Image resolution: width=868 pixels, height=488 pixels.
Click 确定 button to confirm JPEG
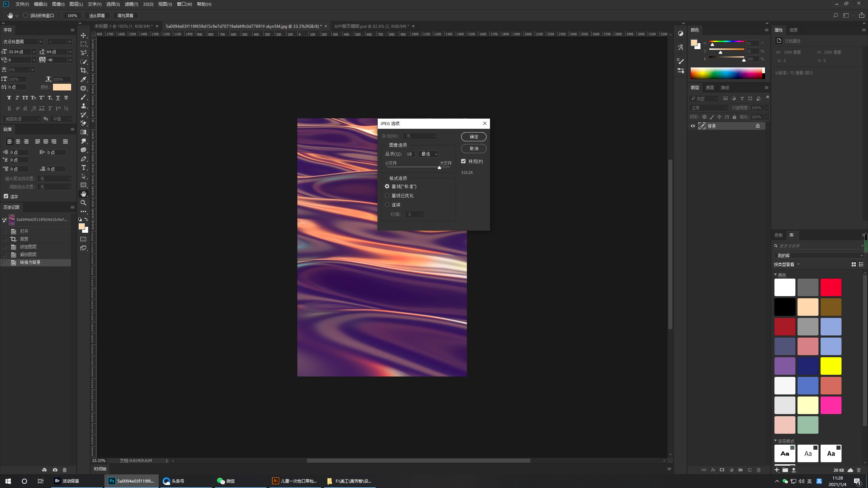coord(474,137)
